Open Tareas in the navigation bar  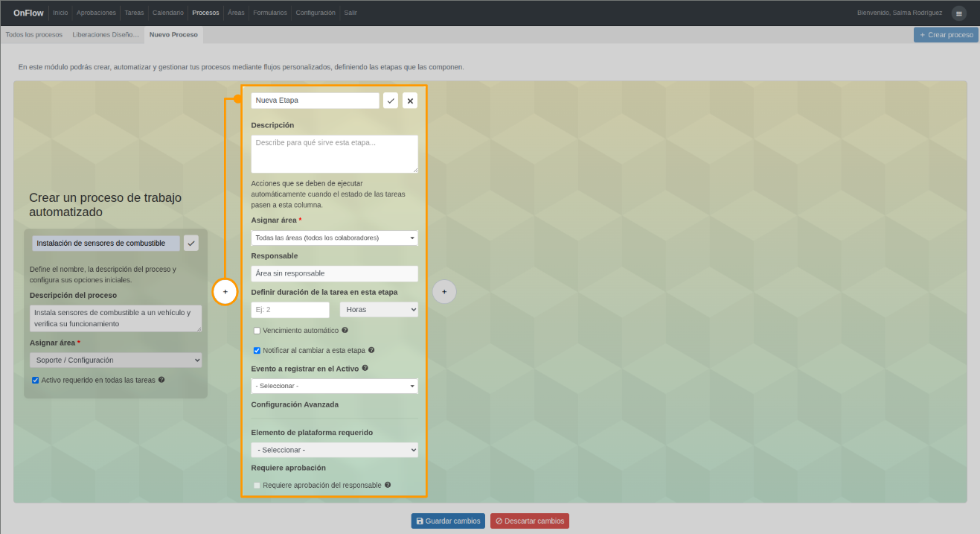[135, 13]
